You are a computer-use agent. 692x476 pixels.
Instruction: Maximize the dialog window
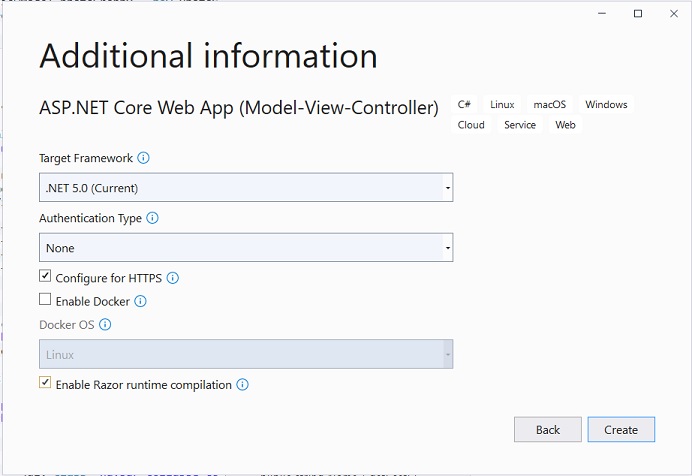pyautogui.click(x=638, y=13)
